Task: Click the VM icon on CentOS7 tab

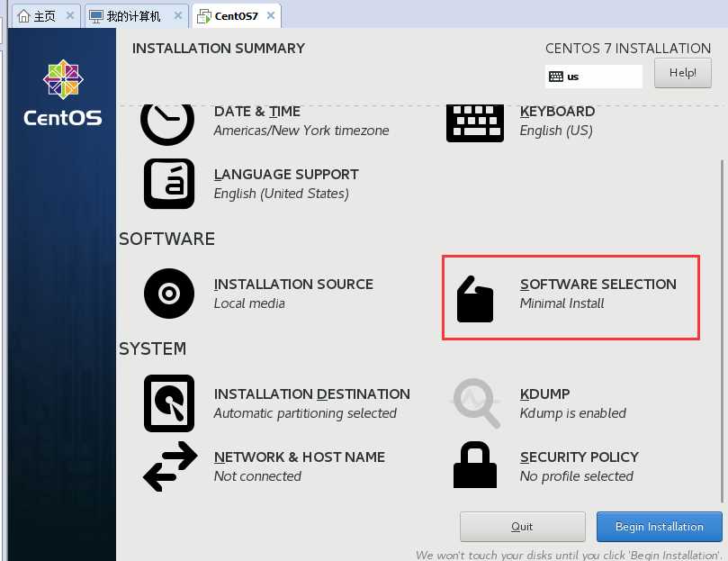Action: click(203, 16)
